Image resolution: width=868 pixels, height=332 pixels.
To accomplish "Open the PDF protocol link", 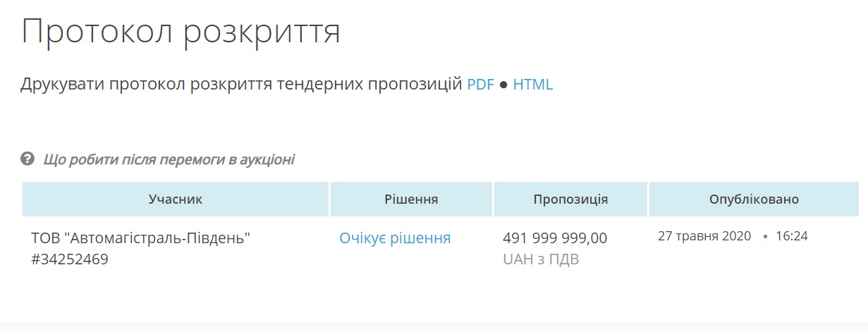I will (481, 85).
